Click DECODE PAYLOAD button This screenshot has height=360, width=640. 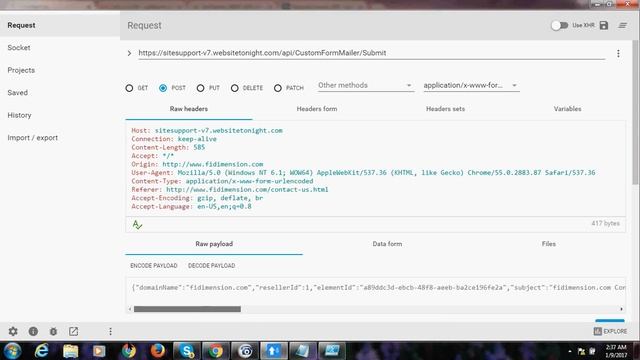(211, 266)
